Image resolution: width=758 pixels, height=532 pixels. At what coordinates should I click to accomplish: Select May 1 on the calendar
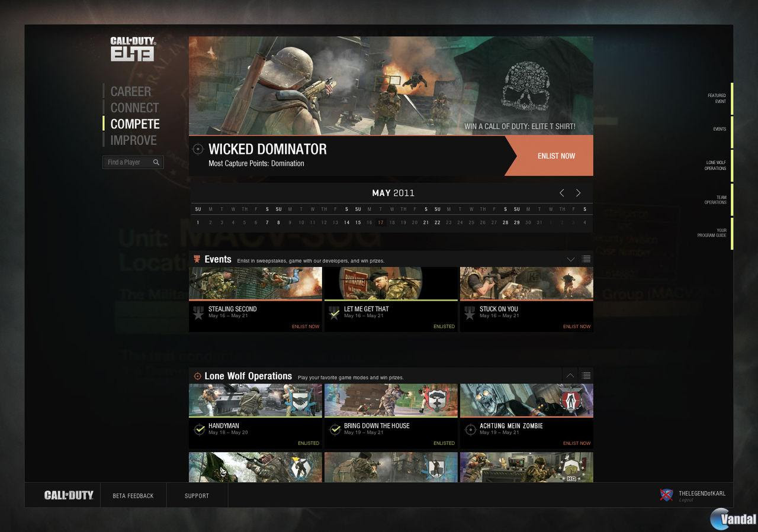tap(198, 223)
